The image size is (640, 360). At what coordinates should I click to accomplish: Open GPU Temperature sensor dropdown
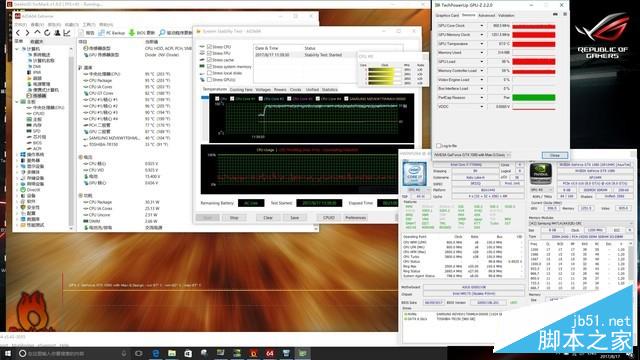pos(482,44)
